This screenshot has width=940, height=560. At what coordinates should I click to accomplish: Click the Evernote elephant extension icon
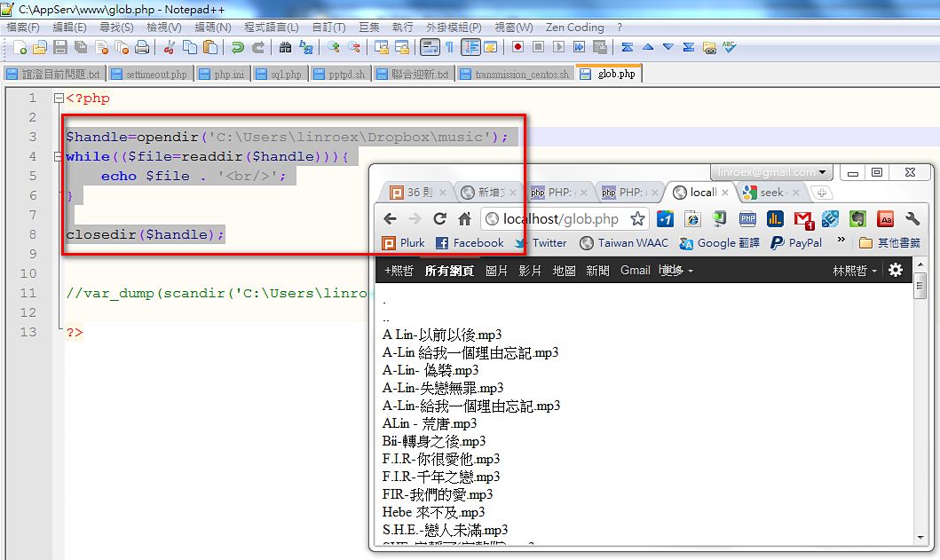click(857, 219)
